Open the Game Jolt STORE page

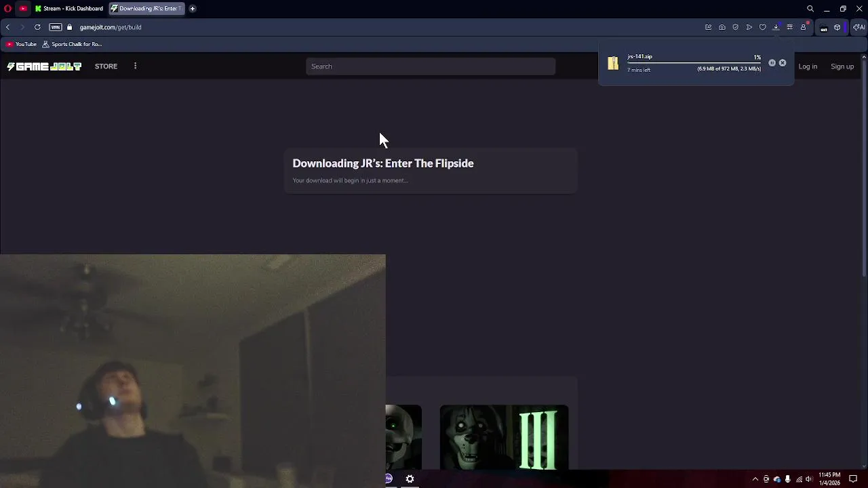(x=106, y=66)
